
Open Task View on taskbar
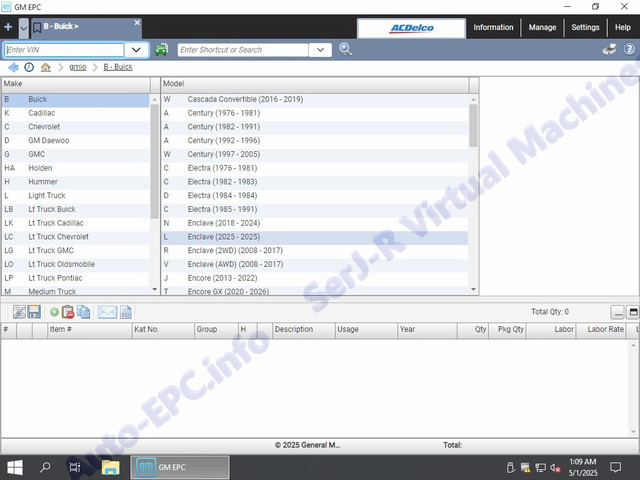click(x=75, y=467)
